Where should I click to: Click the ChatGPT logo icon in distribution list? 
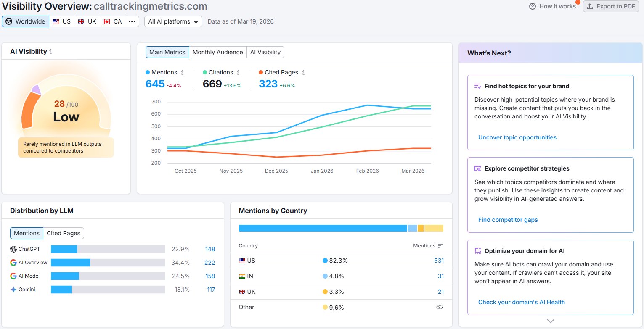[13, 249]
